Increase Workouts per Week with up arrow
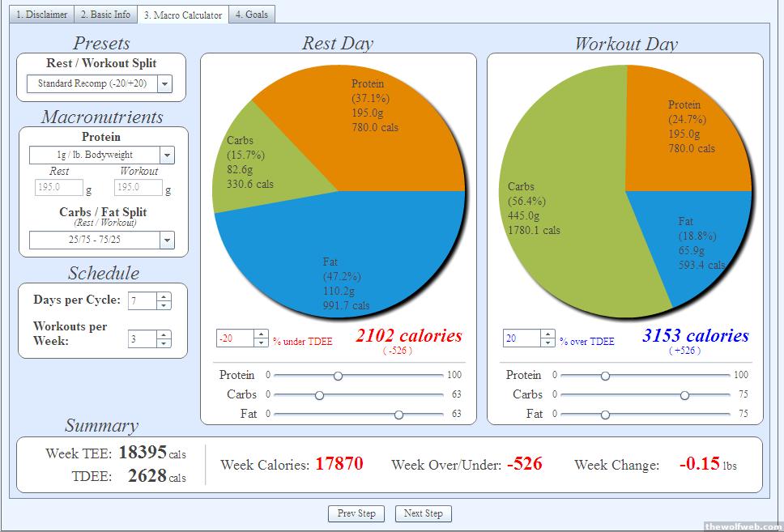The image size is (784, 532). 164,334
